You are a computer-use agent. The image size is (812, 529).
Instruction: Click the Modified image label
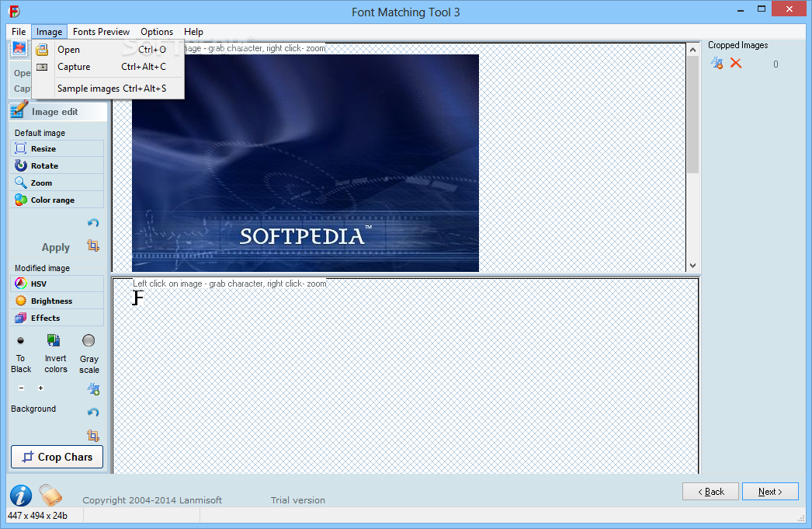tap(42, 269)
